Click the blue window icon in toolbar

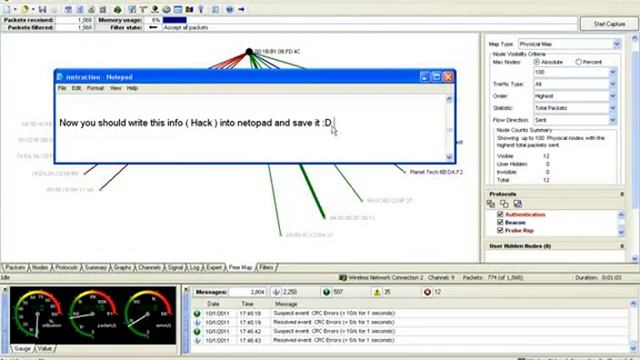(178, 9)
